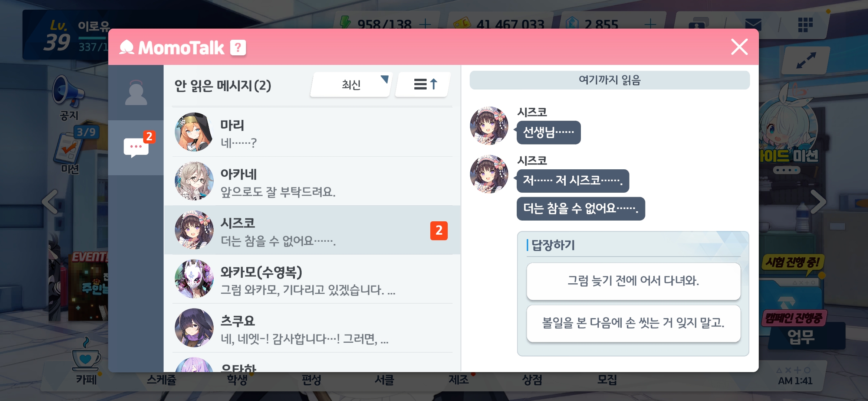The image size is (868, 401).
Task: Open the unread messages chat bubble tab
Action: (136, 148)
